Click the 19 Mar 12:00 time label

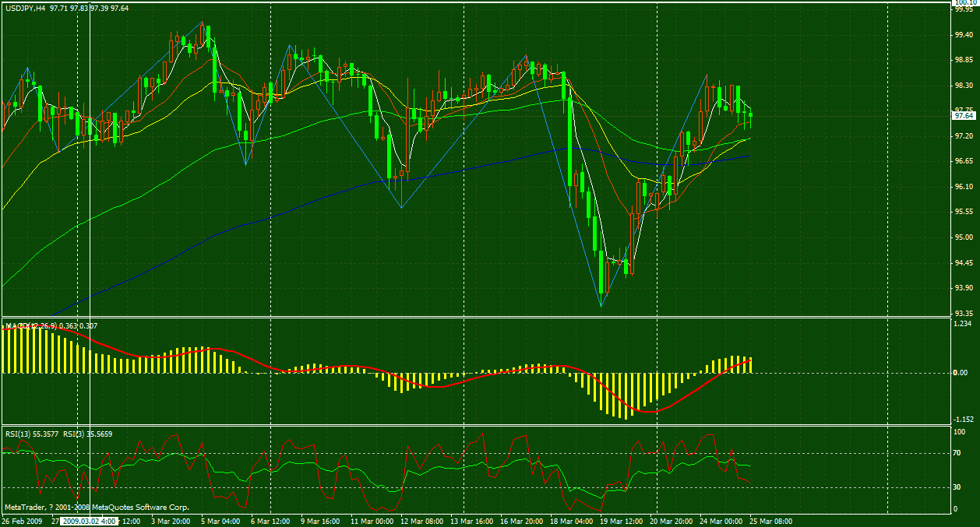pos(622,521)
